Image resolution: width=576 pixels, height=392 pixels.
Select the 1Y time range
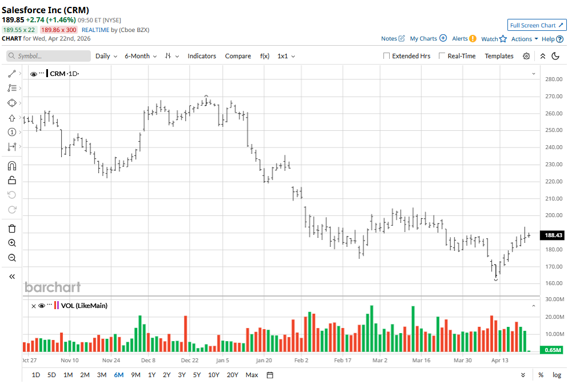click(152, 375)
